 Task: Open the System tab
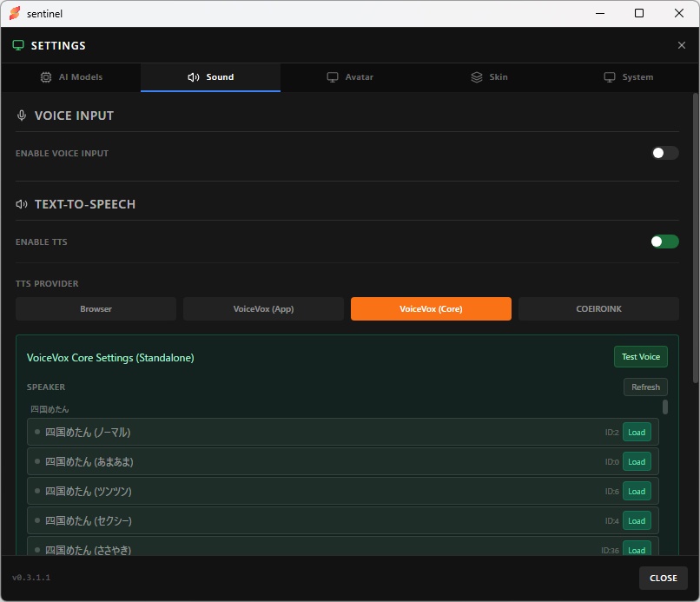tap(629, 77)
